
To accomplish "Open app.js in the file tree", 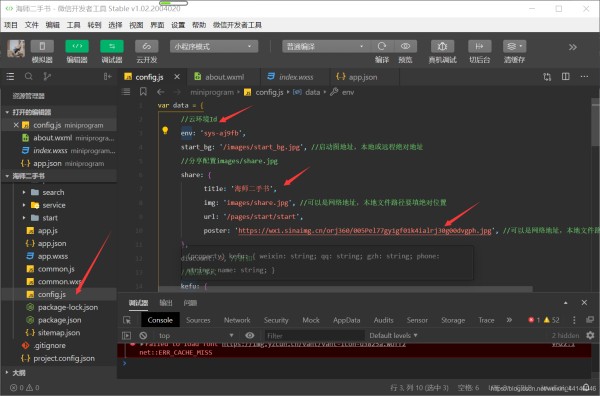I will click(47, 231).
